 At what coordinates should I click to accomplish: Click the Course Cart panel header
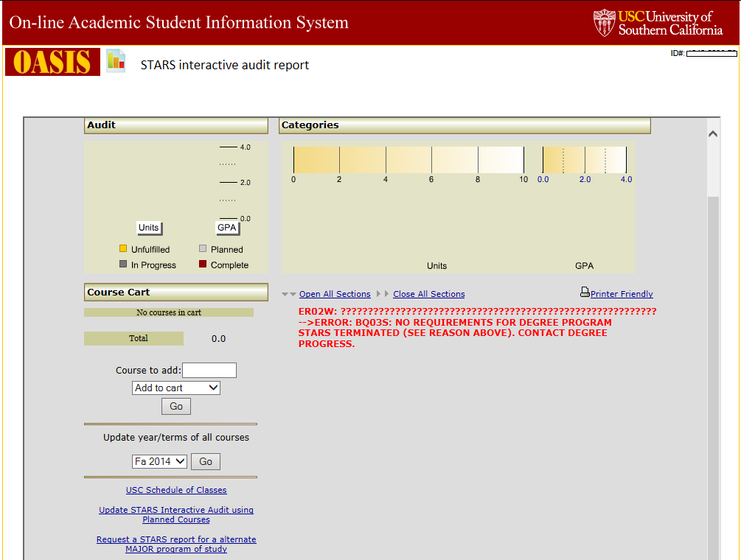click(x=175, y=292)
